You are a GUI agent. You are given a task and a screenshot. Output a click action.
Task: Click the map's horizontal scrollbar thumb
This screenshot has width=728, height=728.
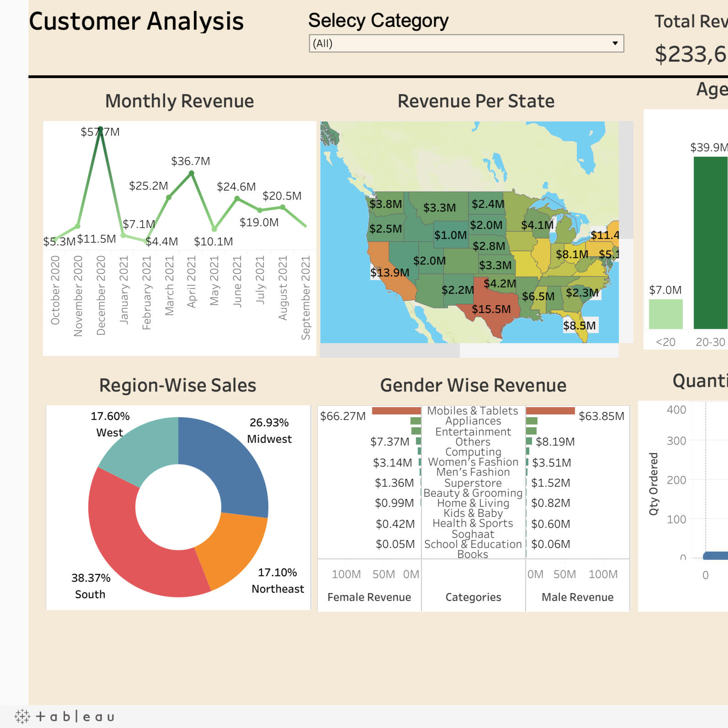390,351
